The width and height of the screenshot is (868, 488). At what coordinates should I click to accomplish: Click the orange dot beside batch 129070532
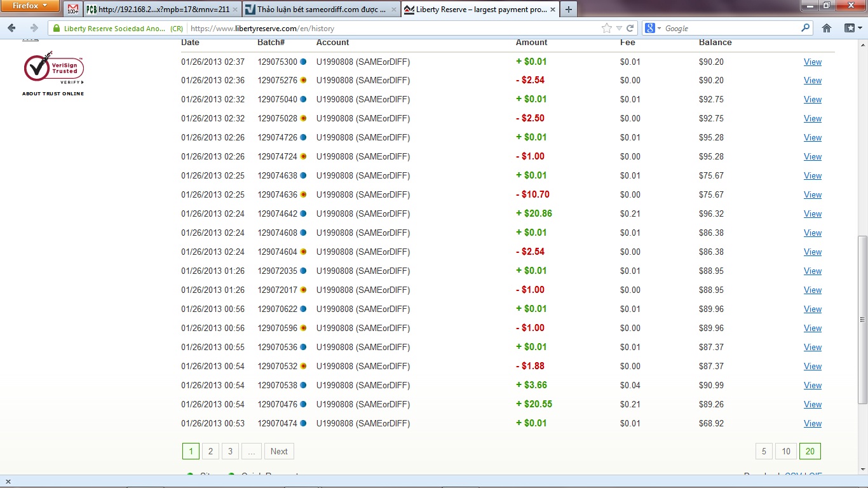pyautogui.click(x=303, y=366)
